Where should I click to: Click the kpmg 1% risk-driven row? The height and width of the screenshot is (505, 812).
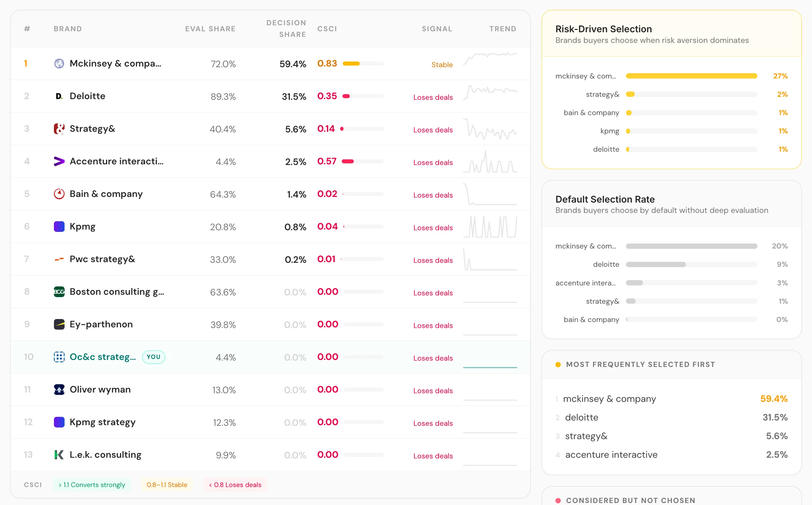point(671,131)
